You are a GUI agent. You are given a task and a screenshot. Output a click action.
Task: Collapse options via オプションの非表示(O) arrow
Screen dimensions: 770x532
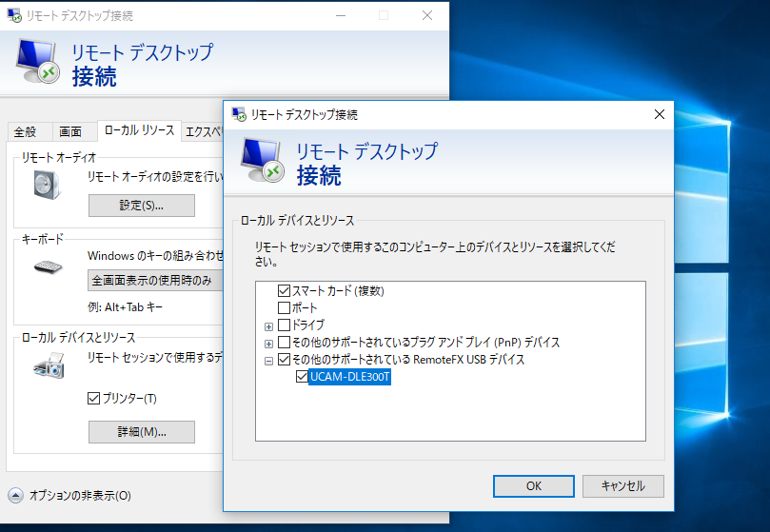click(15, 495)
